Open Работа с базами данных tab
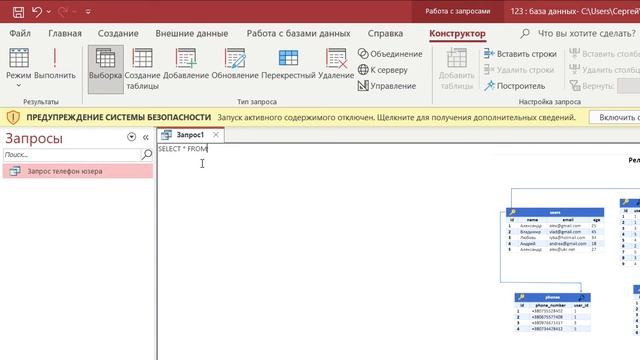This screenshot has height=360, width=640. coord(298,33)
